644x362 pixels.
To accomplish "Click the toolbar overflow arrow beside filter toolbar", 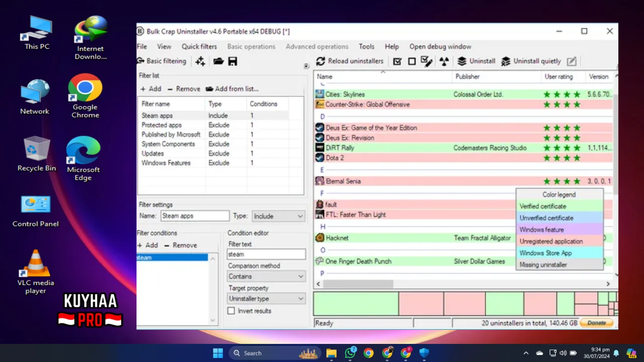I will pyautogui.click(x=306, y=66).
